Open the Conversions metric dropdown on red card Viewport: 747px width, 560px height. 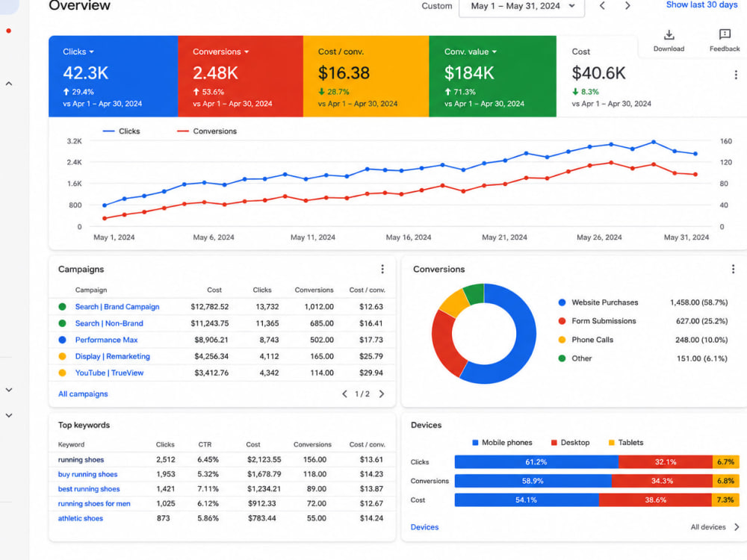247,52
